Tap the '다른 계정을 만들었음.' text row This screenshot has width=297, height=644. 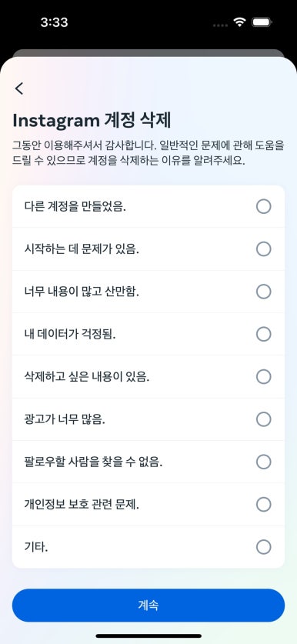tap(148, 206)
